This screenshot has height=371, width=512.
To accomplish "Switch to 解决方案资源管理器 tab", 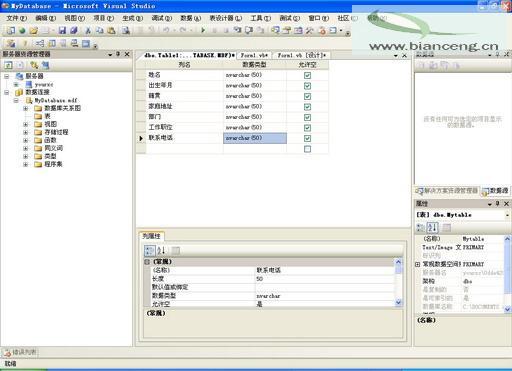I will [447, 191].
